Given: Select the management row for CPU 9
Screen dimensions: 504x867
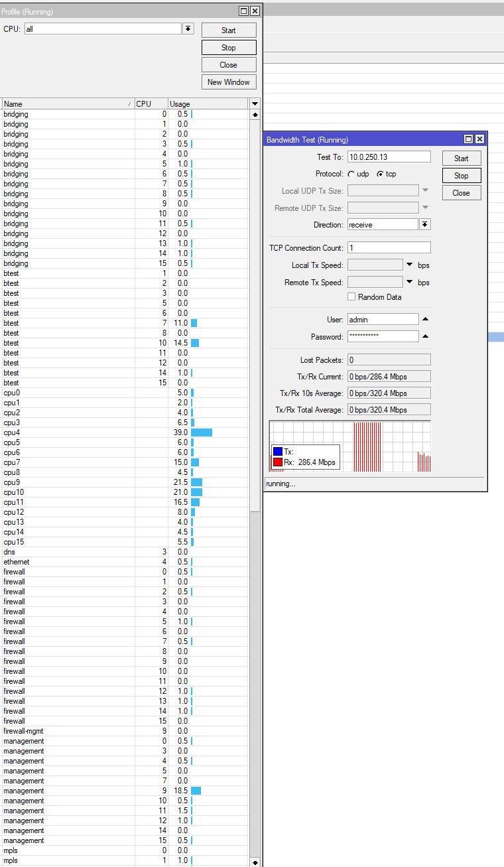Looking at the screenshot, I should [125, 791].
